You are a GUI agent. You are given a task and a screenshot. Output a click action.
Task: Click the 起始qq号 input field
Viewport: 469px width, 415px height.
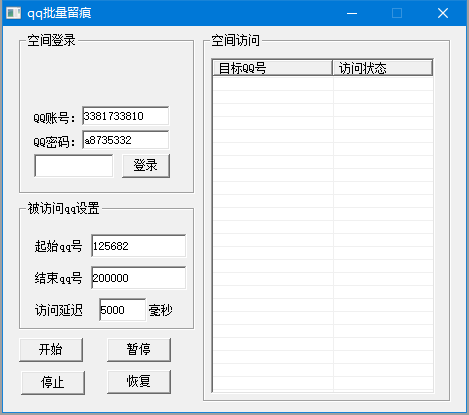[x=138, y=246]
